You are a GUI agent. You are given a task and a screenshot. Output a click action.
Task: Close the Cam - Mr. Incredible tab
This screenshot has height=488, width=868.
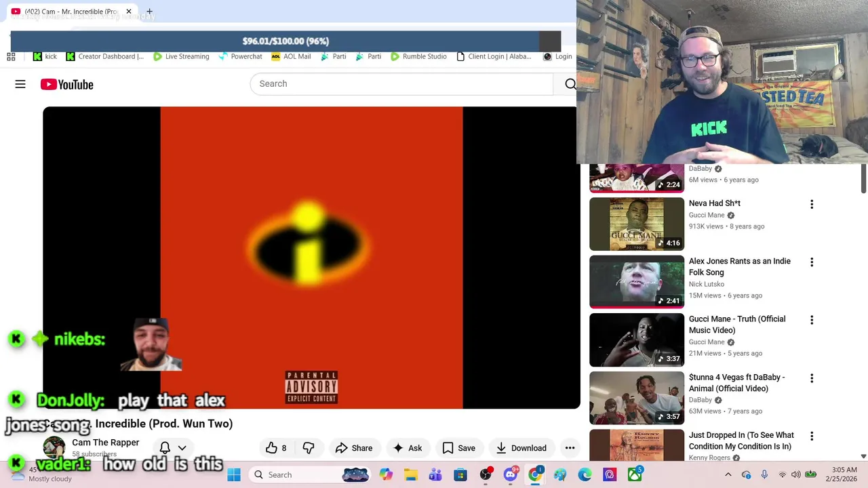tap(128, 12)
